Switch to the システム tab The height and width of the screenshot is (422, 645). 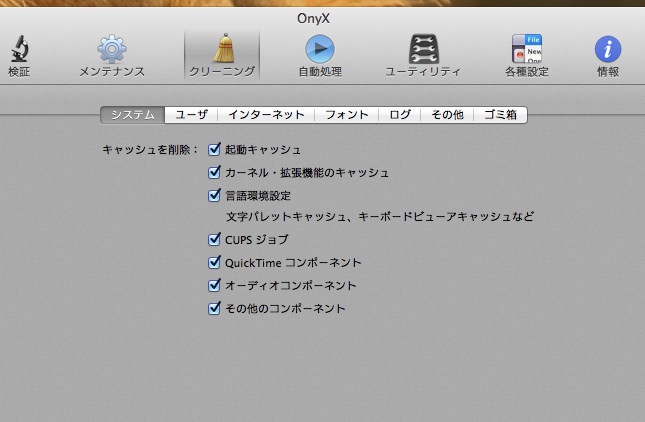tap(133, 115)
